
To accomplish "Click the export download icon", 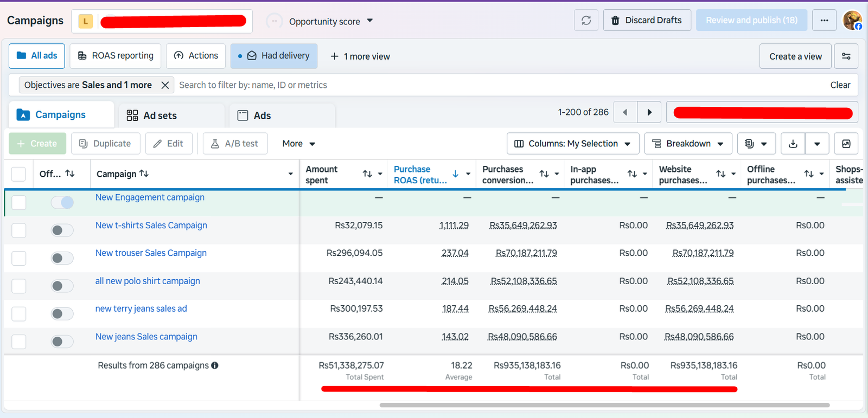I will 793,144.
